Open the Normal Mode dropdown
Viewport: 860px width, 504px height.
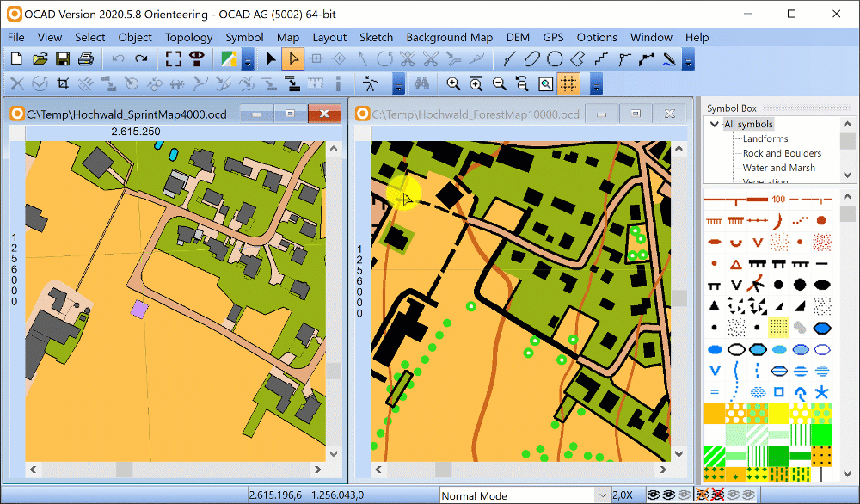525,495
